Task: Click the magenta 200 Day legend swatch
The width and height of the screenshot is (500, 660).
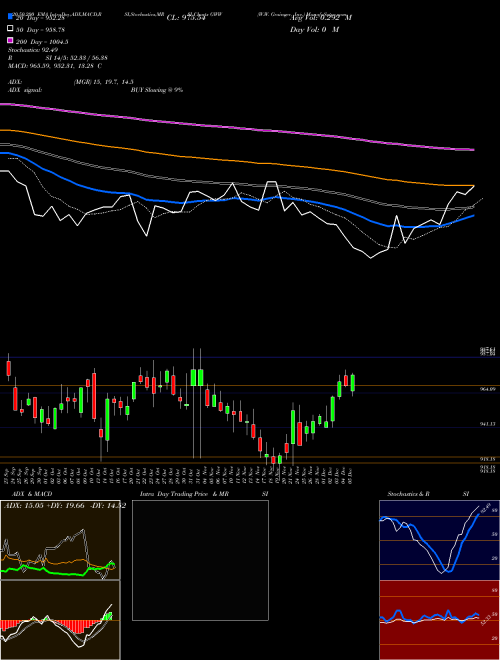Action: (x=10, y=41)
